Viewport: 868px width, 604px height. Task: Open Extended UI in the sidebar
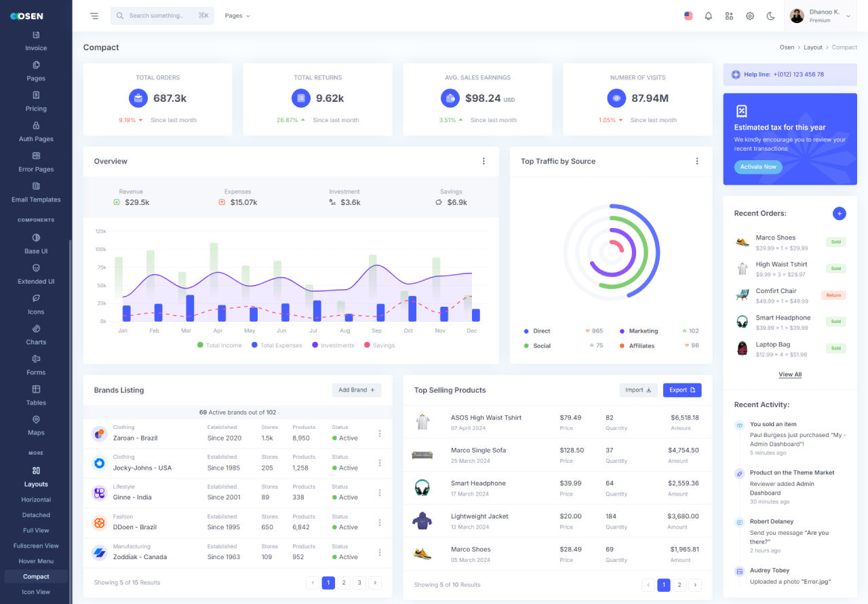[36, 274]
